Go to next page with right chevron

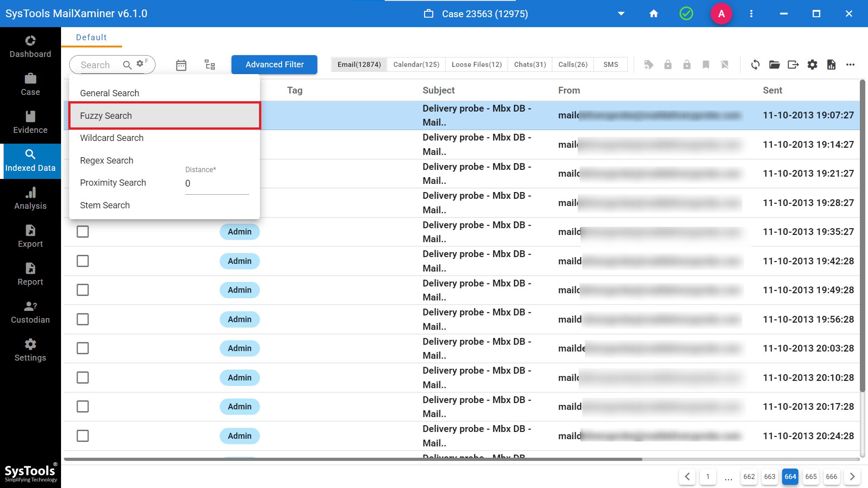(x=852, y=477)
